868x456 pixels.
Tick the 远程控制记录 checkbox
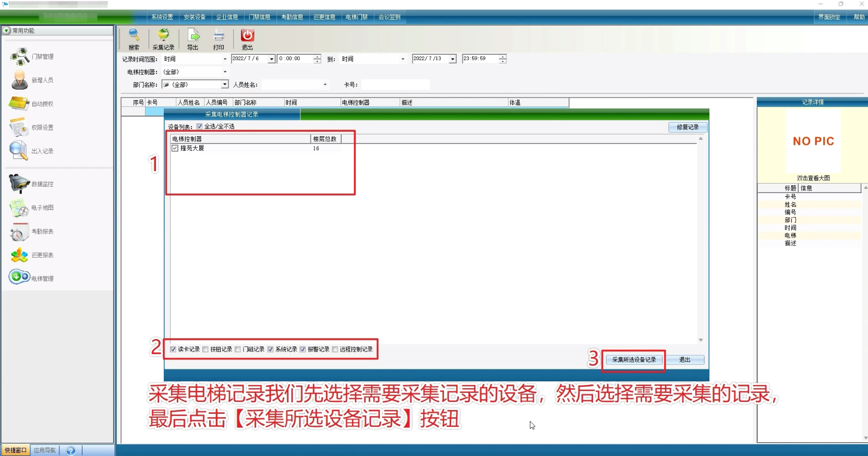click(x=335, y=350)
